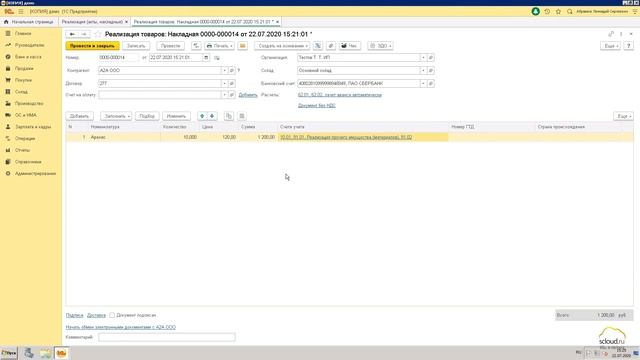Click the search magnifier icon
This screenshot has width=640, height=360.
tap(569, 11)
